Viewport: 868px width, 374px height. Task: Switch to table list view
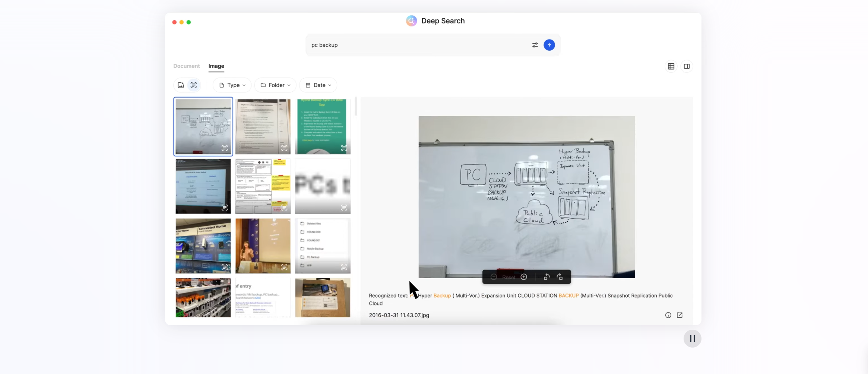click(671, 66)
